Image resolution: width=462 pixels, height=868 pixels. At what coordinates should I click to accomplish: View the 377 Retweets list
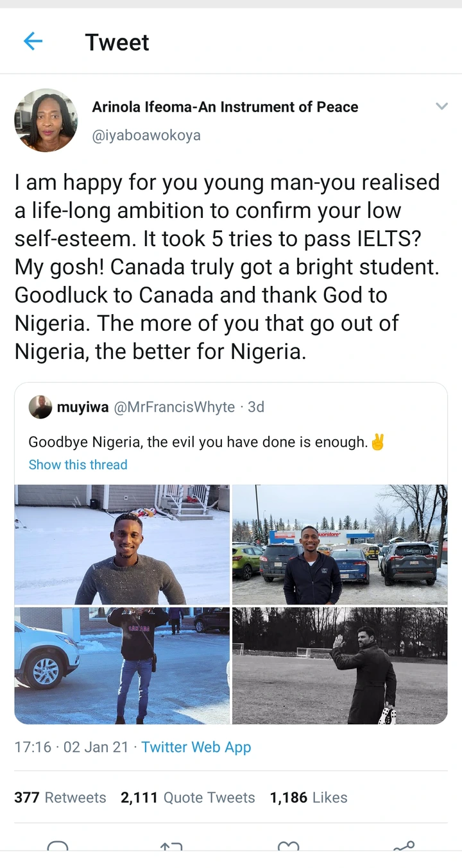pyautogui.click(x=60, y=797)
